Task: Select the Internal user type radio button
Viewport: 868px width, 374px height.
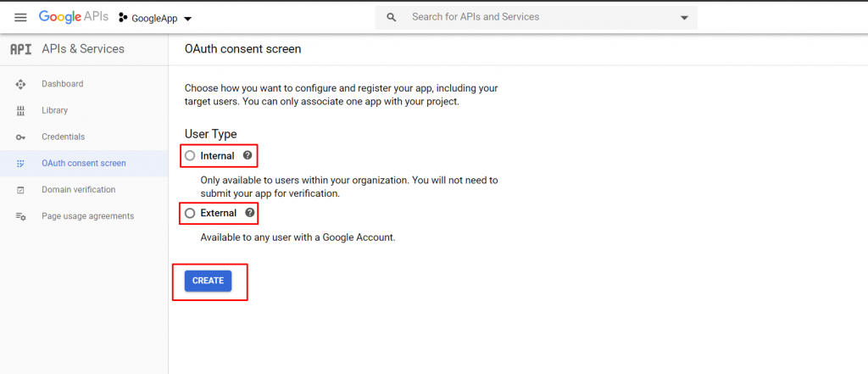Action: click(x=190, y=156)
